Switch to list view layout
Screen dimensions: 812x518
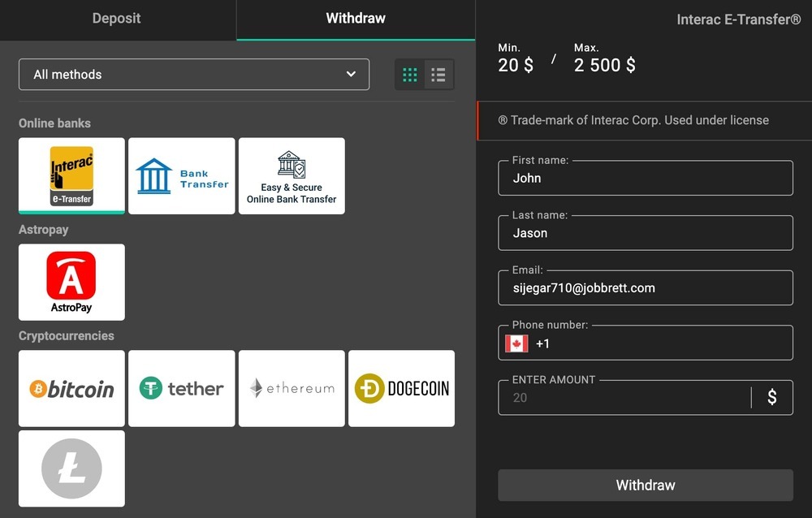tap(438, 75)
